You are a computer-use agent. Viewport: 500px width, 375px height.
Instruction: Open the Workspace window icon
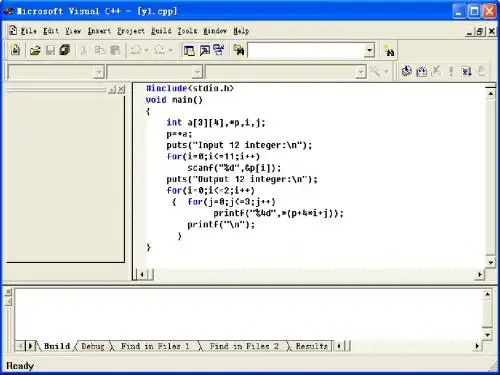189,51
